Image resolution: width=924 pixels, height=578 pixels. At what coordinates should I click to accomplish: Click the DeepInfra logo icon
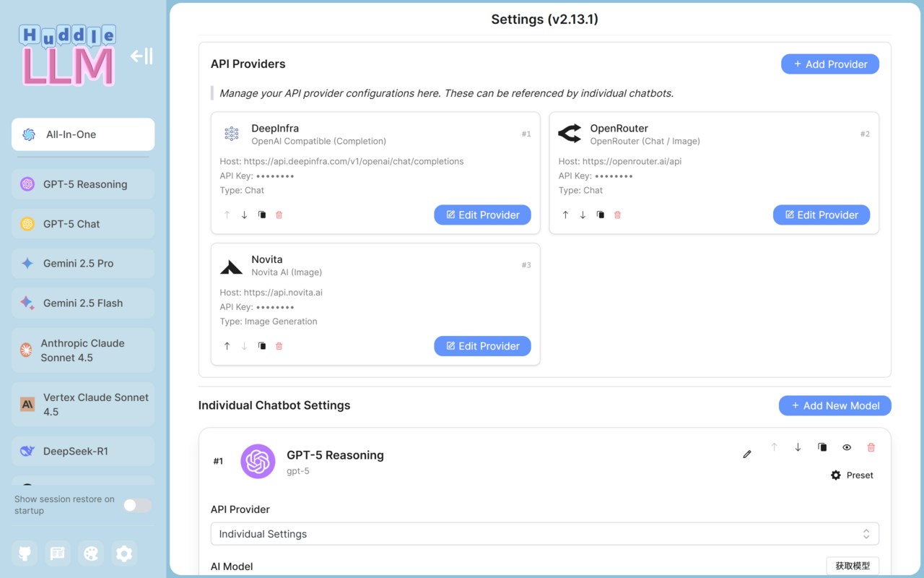coord(232,134)
